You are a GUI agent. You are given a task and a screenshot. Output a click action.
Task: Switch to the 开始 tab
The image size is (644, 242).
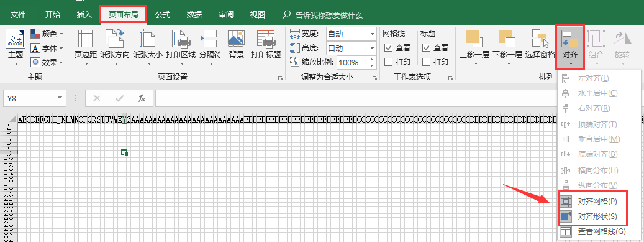coord(53,15)
